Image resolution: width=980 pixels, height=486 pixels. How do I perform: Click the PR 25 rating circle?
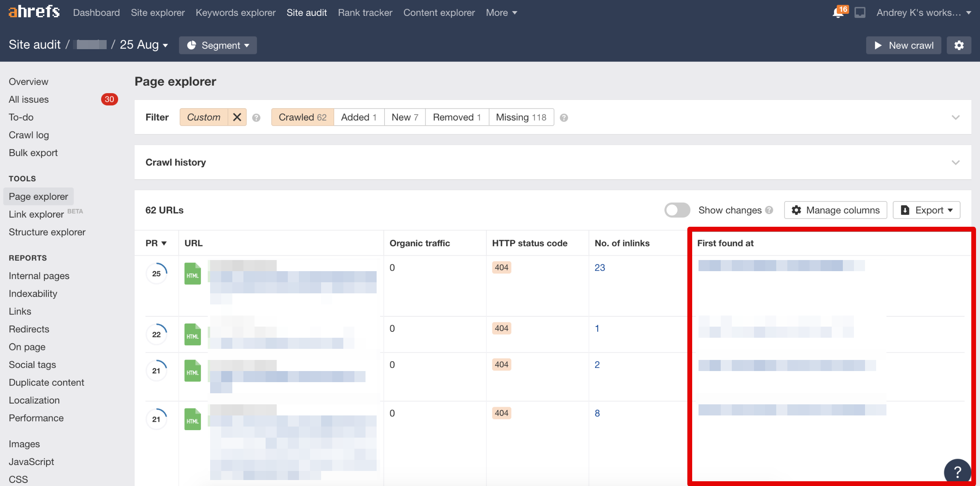[x=157, y=274]
